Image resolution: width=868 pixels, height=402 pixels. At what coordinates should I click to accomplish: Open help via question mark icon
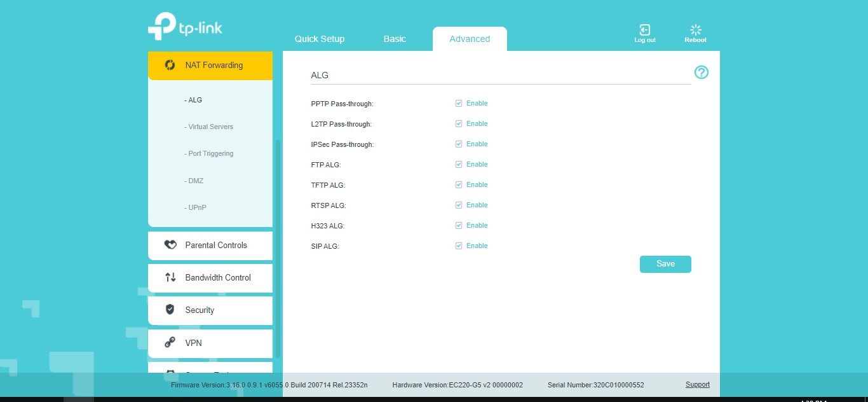pyautogui.click(x=701, y=73)
